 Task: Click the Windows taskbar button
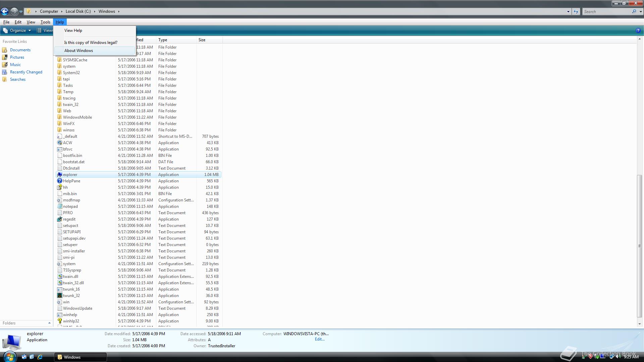80,357
